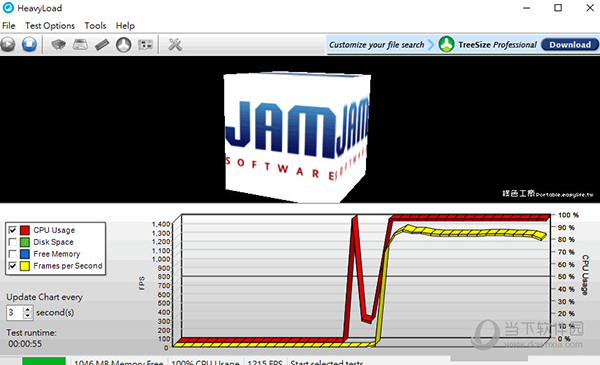
Task: Open the Test Options menu
Action: pyautogui.click(x=50, y=26)
